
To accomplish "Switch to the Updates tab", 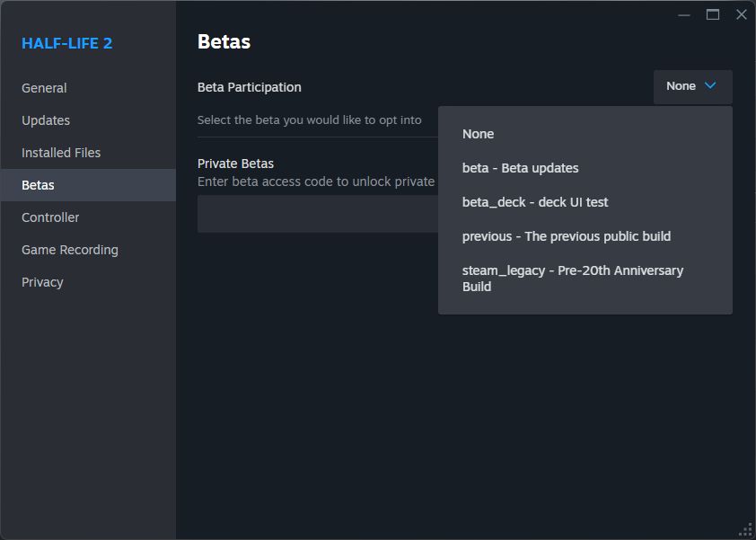I will click(46, 120).
